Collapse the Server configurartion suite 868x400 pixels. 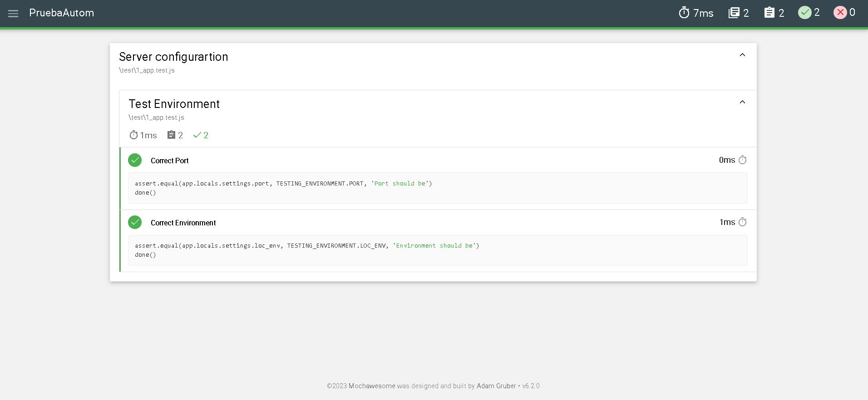[742, 55]
